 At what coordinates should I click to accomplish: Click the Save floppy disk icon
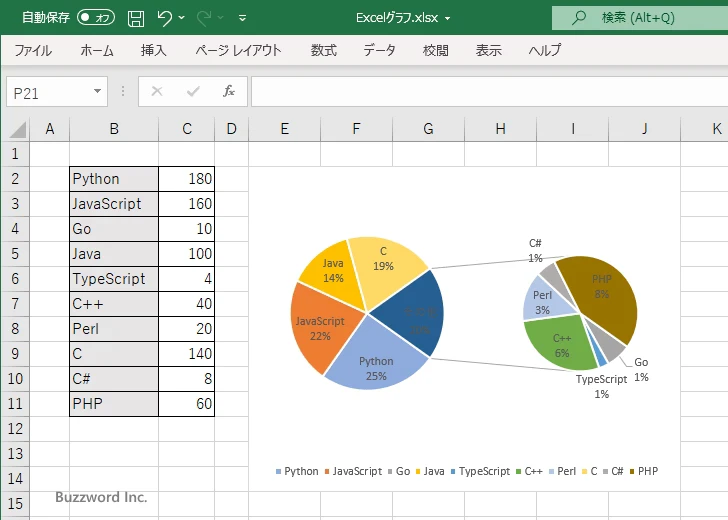point(136,18)
